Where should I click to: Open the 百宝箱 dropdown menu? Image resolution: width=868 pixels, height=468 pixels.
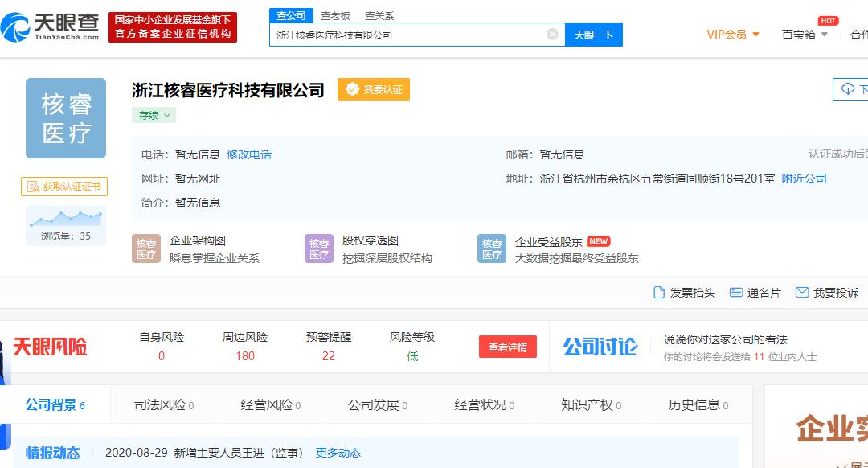point(803,34)
